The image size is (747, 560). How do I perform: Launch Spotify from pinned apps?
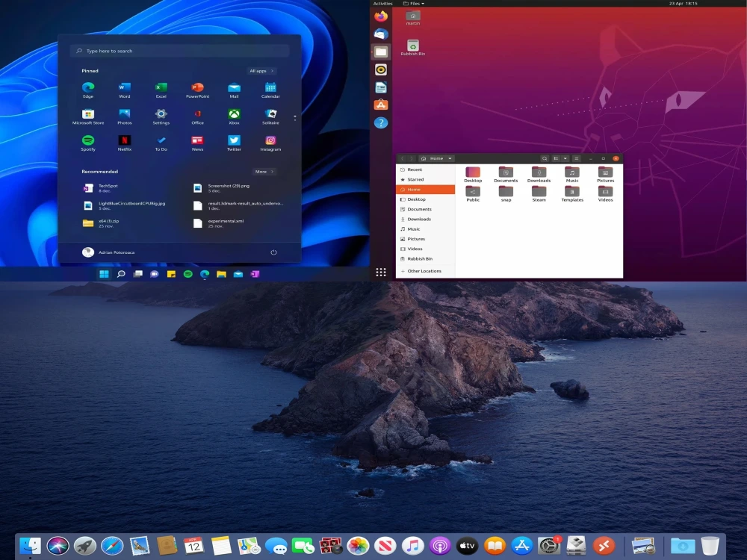click(x=88, y=143)
